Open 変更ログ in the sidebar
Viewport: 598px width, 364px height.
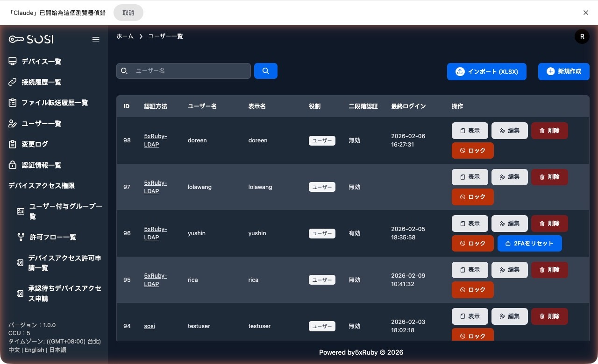(35, 144)
